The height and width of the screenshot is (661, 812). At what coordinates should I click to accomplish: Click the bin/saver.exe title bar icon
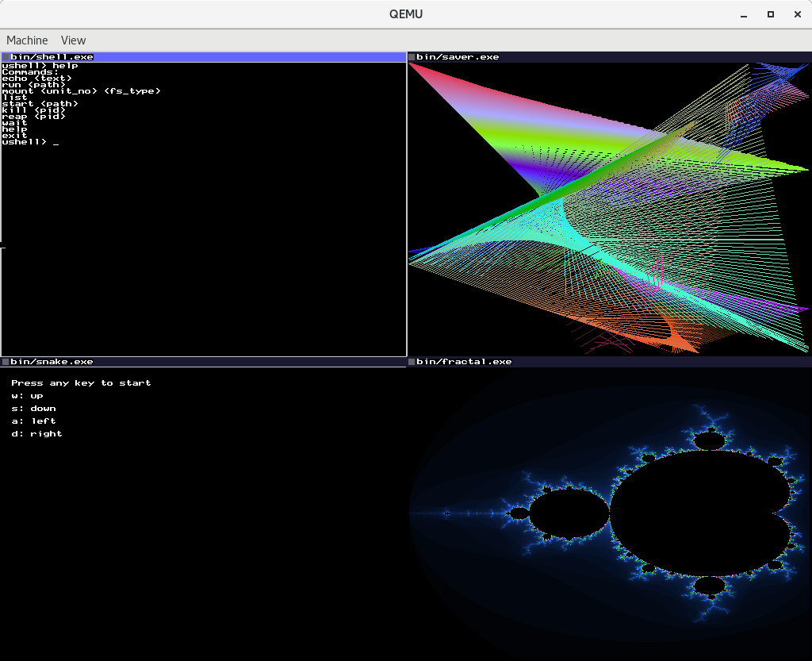(412, 56)
